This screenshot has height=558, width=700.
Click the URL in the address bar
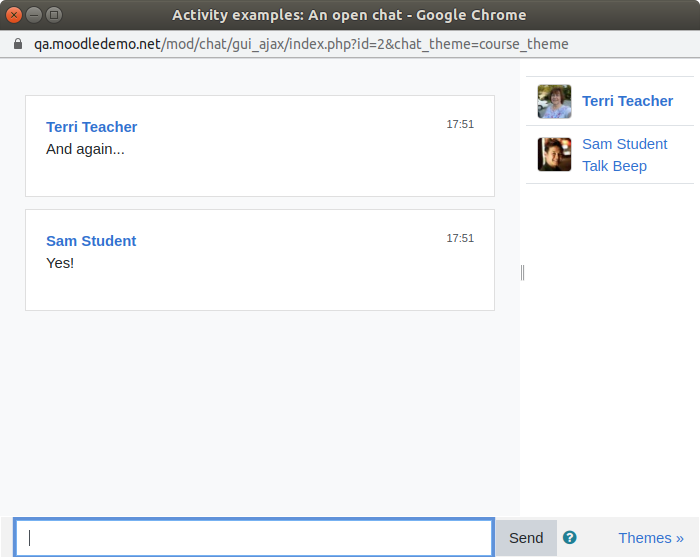[x=301, y=44]
